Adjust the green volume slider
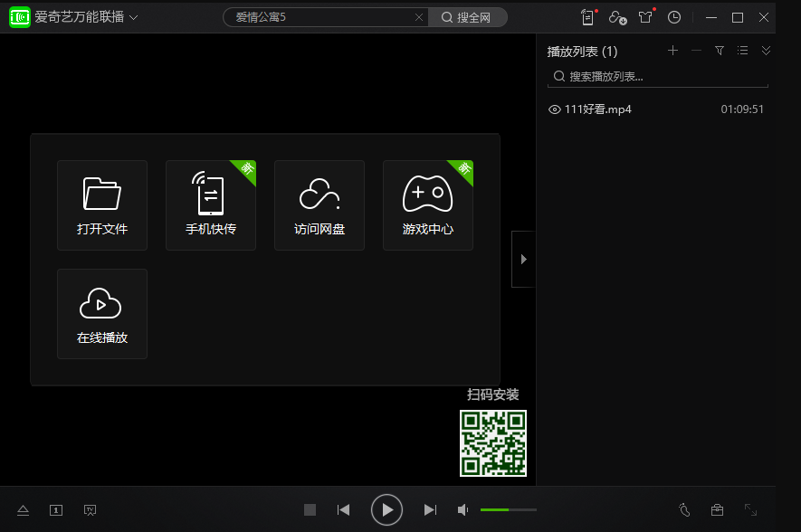The image size is (801, 532). (507, 510)
